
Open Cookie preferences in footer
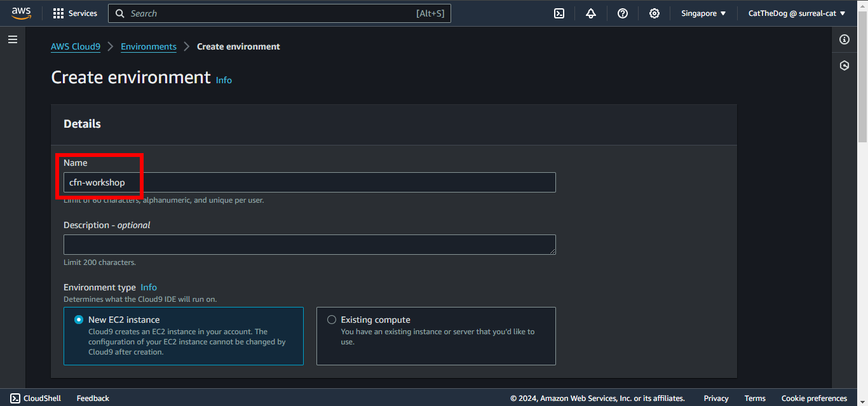(x=814, y=398)
